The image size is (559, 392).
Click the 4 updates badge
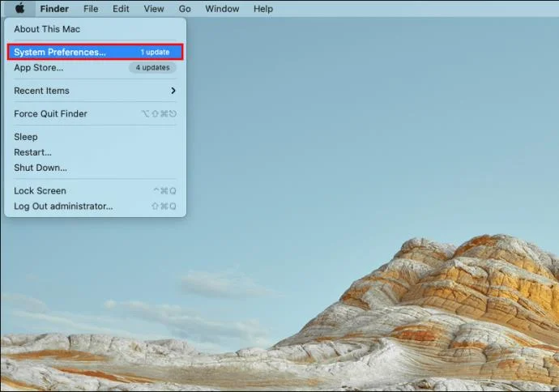pyautogui.click(x=152, y=68)
